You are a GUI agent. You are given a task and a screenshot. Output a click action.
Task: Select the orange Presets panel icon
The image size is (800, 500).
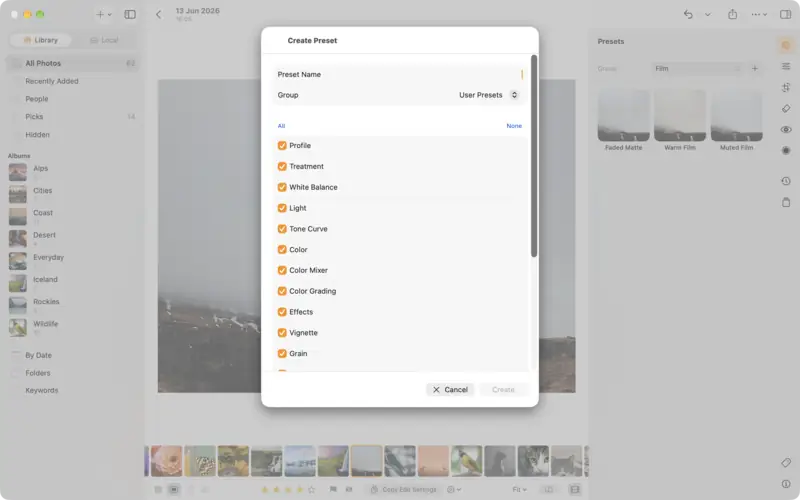pos(786,45)
